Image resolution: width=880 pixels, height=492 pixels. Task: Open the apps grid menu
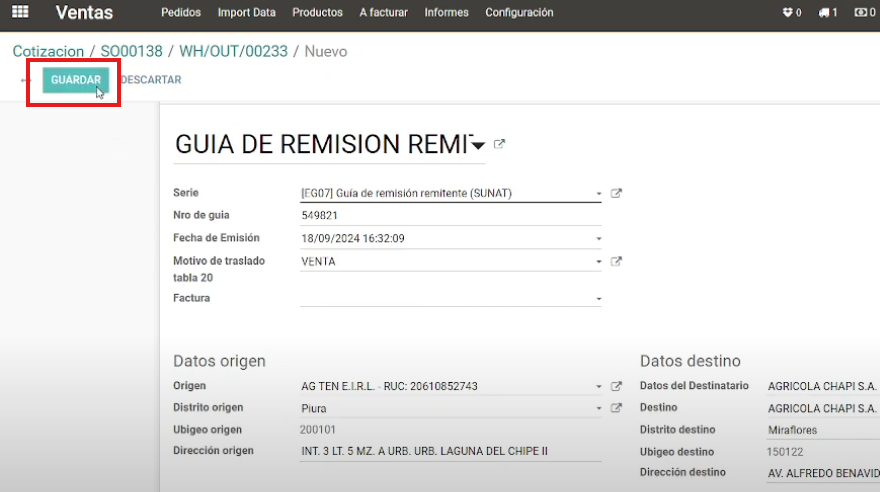coord(20,13)
